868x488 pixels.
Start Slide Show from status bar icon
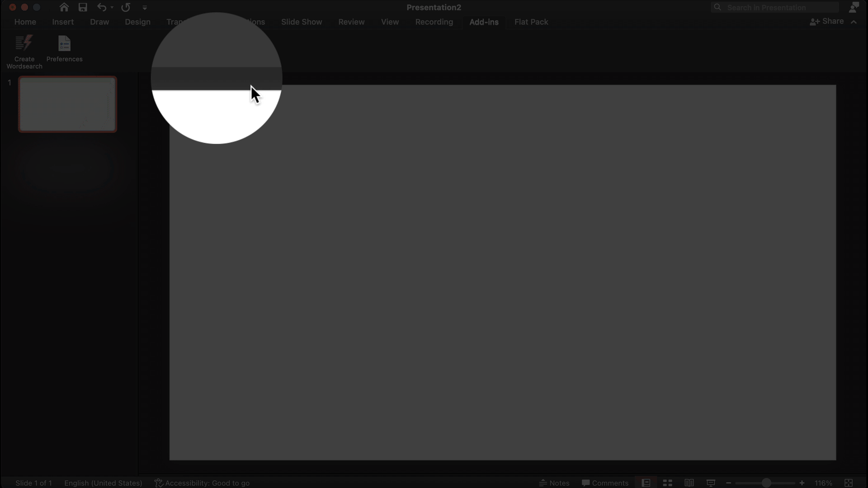coord(711,483)
